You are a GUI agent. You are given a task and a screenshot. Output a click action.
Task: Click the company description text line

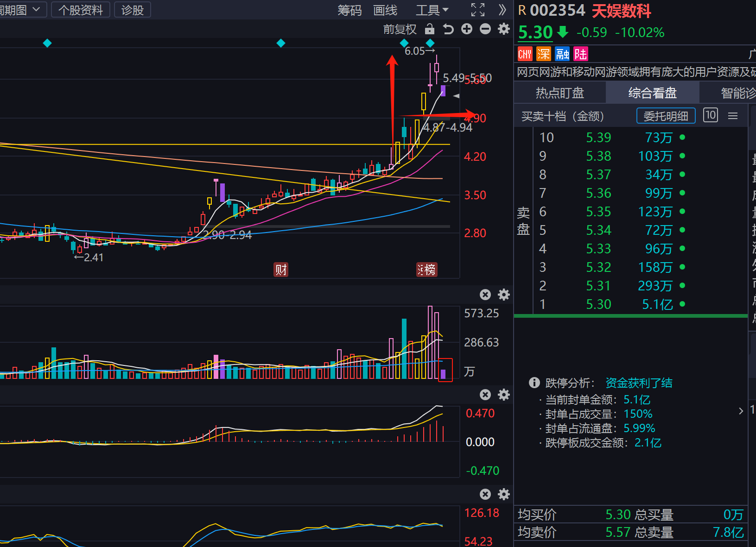636,72
